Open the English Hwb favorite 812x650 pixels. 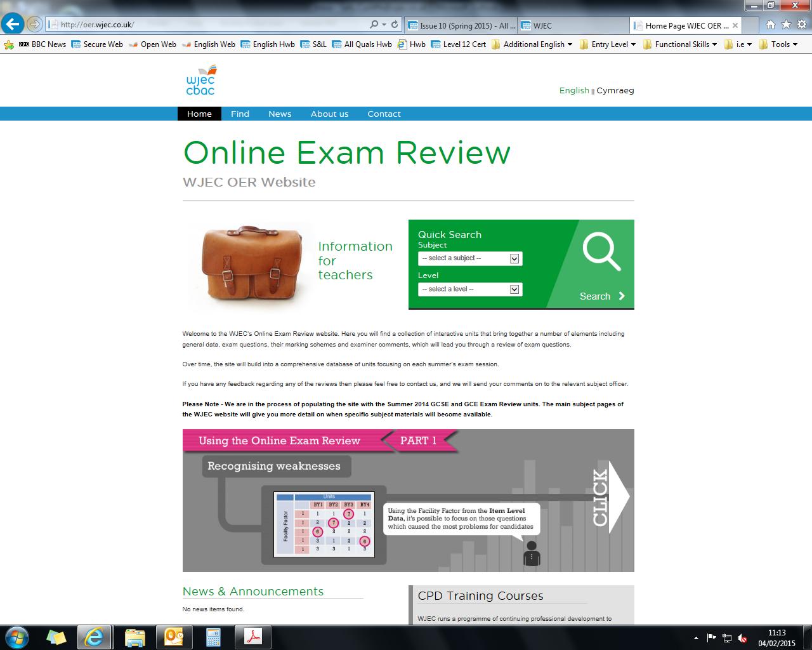click(268, 44)
